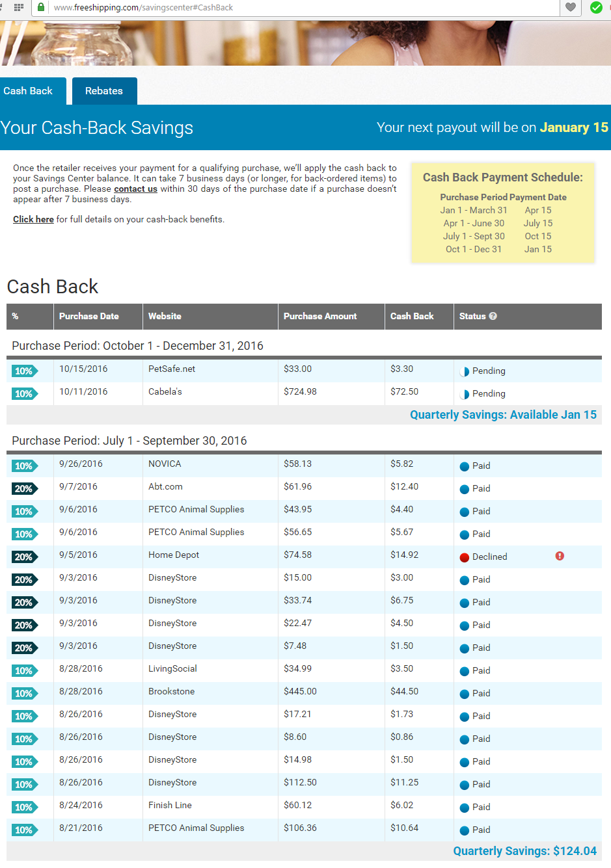Screen dimensions: 611x868
Task: Click the 'Cabela's' website cell
Action: click(165, 391)
